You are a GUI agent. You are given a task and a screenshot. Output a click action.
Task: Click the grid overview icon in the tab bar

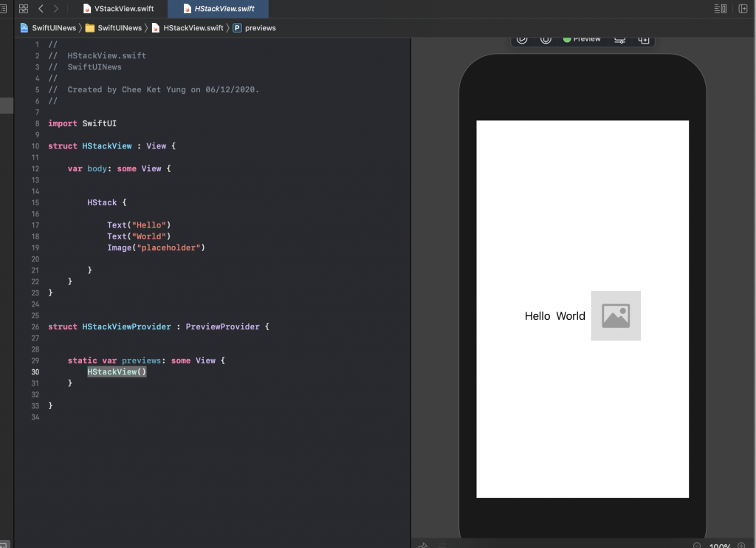(x=24, y=8)
